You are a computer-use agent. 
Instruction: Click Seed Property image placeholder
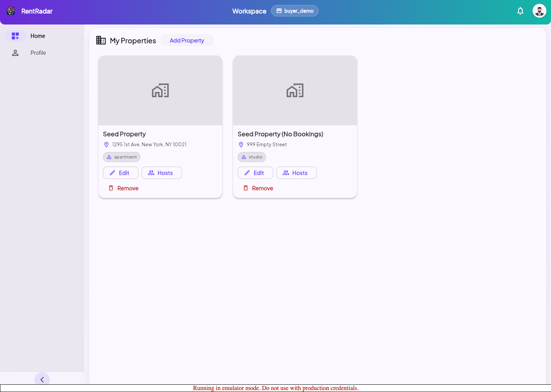[x=160, y=91]
